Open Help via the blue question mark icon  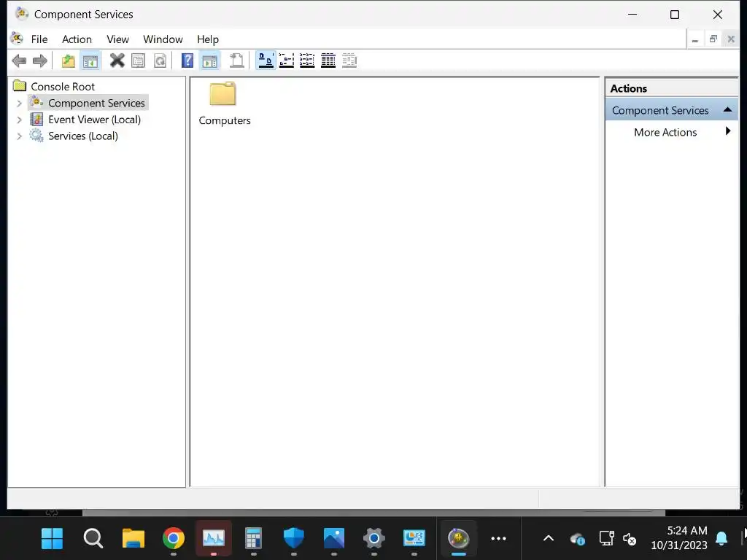(x=187, y=61)
